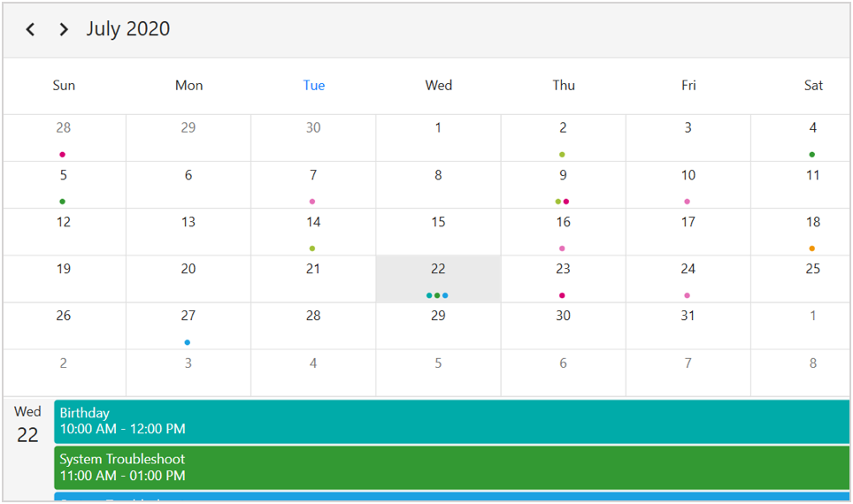Select July 4 date cell

800,138
